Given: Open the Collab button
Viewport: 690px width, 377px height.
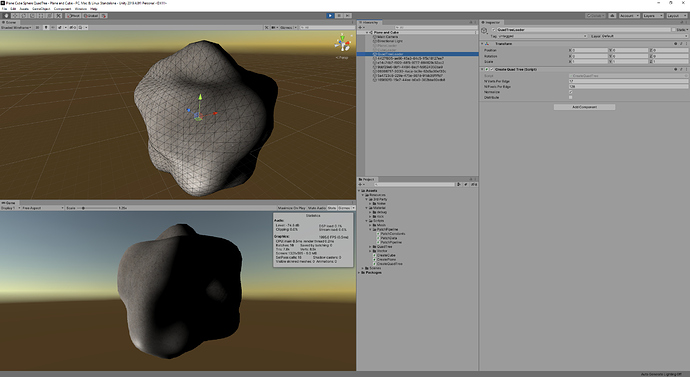Looking at the screenshot, I should (x=595, y=16).
